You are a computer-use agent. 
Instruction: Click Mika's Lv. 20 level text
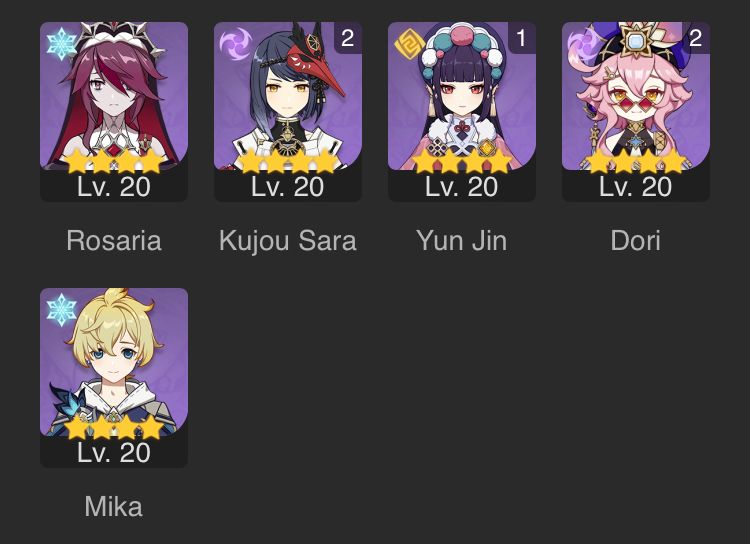click(114, 453)
